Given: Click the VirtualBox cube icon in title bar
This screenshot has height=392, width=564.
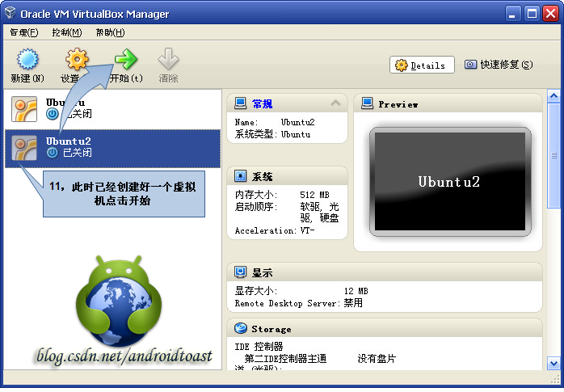Looking at the screenshot, I should [10, 13].
